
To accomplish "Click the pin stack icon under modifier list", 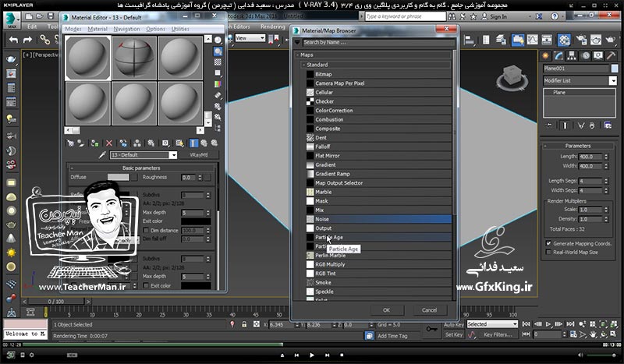I will click(x=549, y=125).
